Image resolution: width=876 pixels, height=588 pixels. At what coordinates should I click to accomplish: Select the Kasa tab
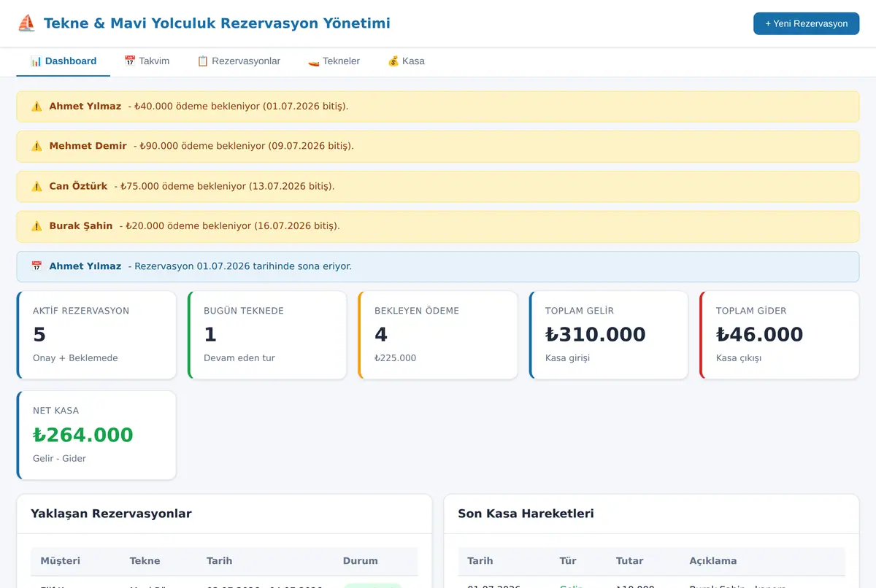pyautogui.click(x=406, y=61)
